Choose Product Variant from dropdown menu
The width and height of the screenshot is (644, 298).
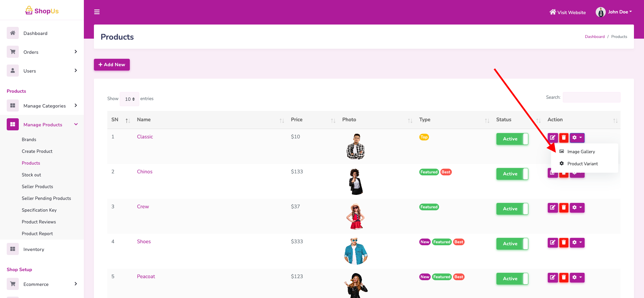[582, 164]
